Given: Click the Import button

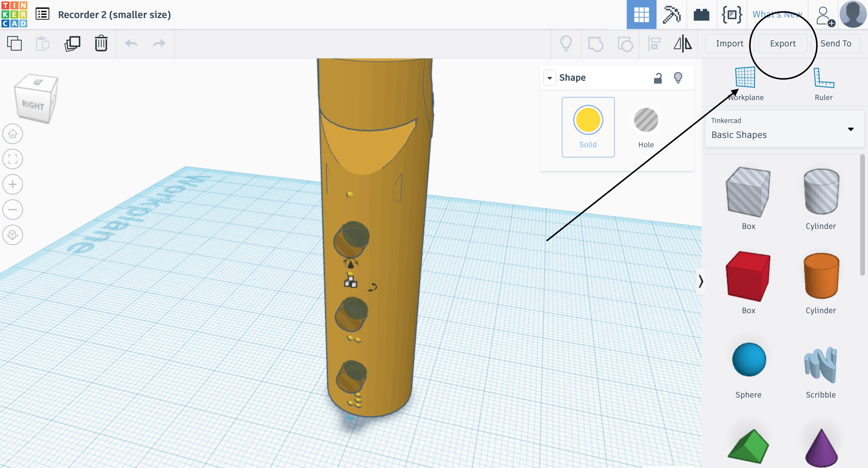Looking at the screenshot, I should click(x=729, y=43).
